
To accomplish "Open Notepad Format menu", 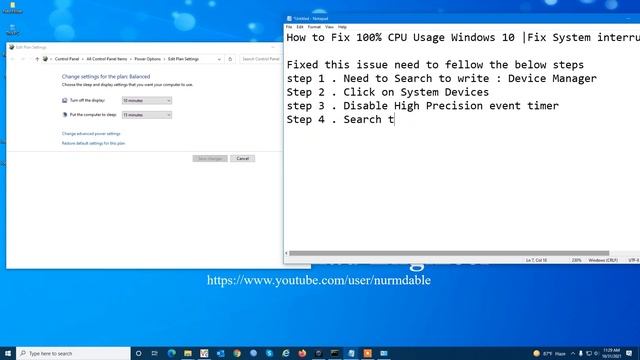I will (x=314, y=27).
